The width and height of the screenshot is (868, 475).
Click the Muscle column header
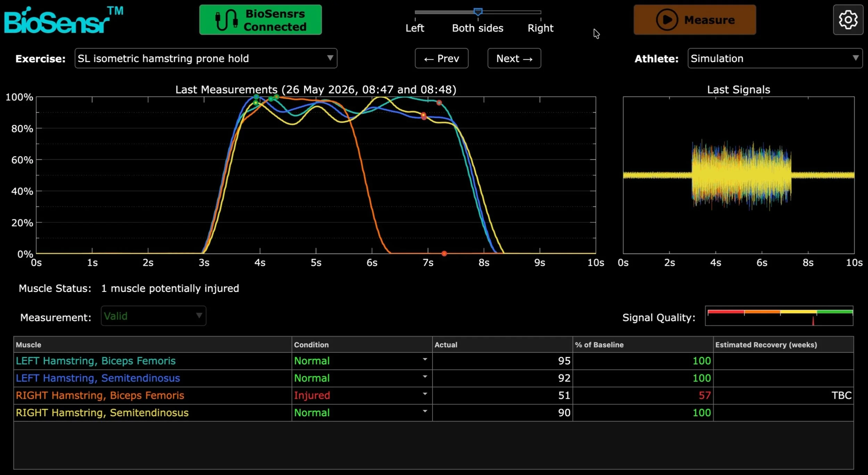[152, 345]
